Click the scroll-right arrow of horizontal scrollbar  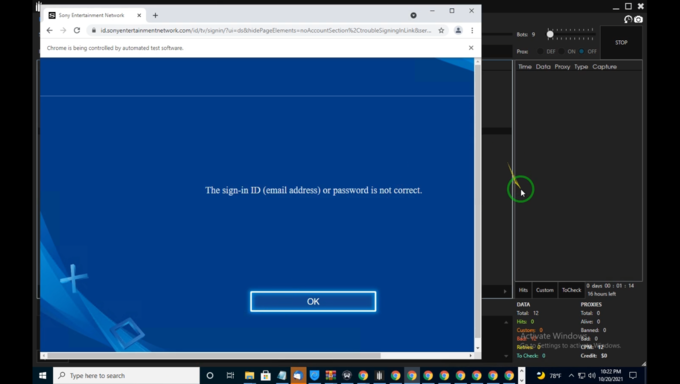(471, 356)
